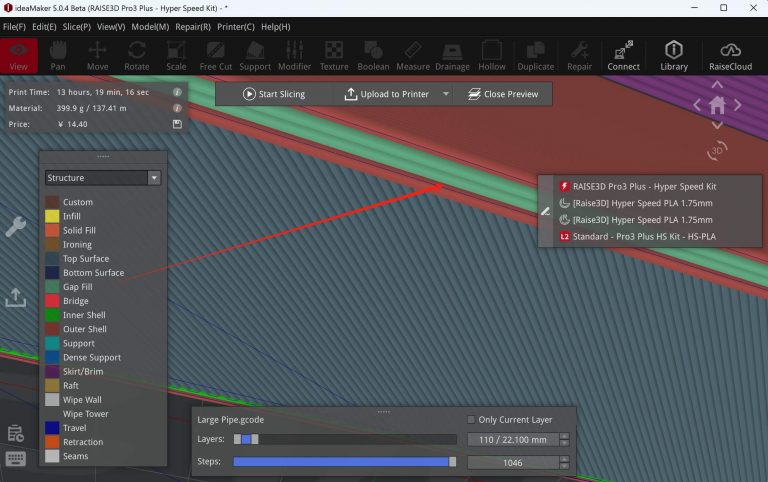The width and height of the screenshot is (768, 482).
Task: Click the Infill yellow color swatch
Action: pyautogui.click(x=52, y=216)
